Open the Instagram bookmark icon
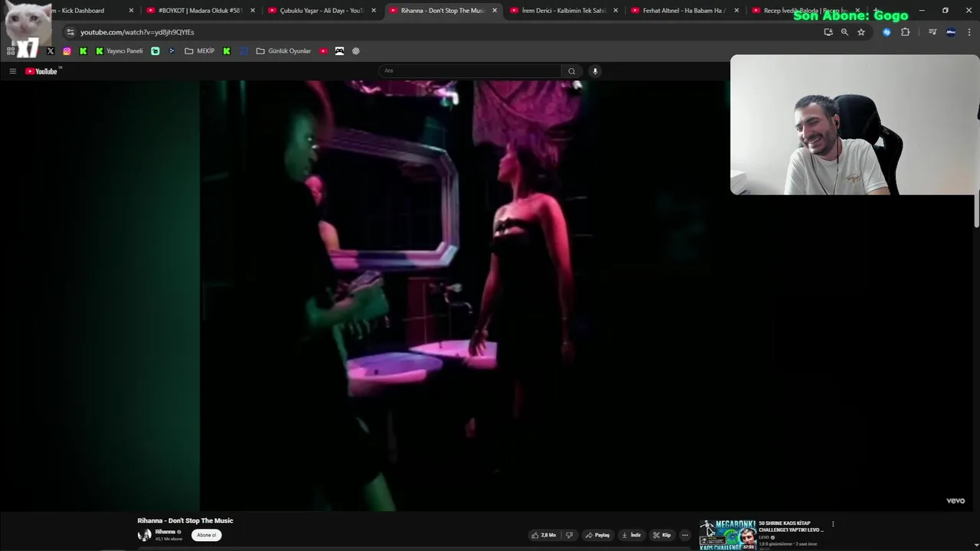The width and height of the screenshot is (980, 551). [67, 51]
